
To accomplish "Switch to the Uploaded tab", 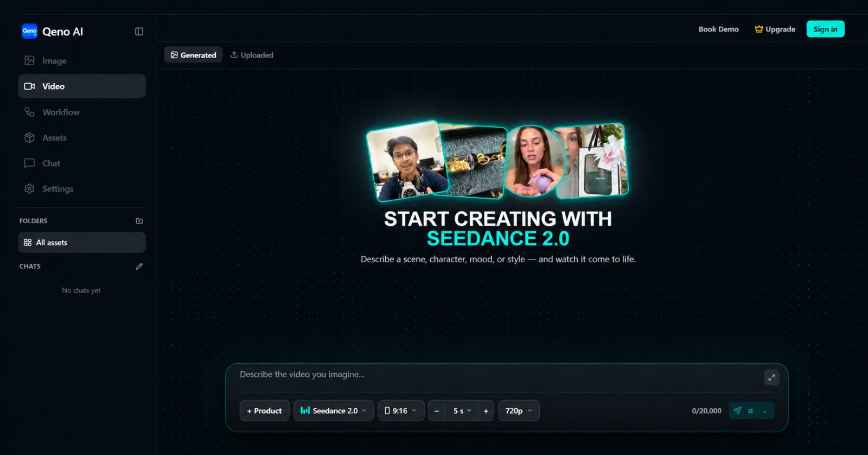I will click(x=252, y=55).
